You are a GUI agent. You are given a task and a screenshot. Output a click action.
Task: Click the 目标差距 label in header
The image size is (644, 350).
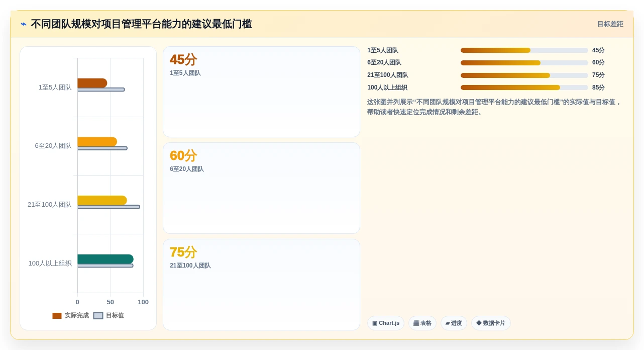(610, 24)
